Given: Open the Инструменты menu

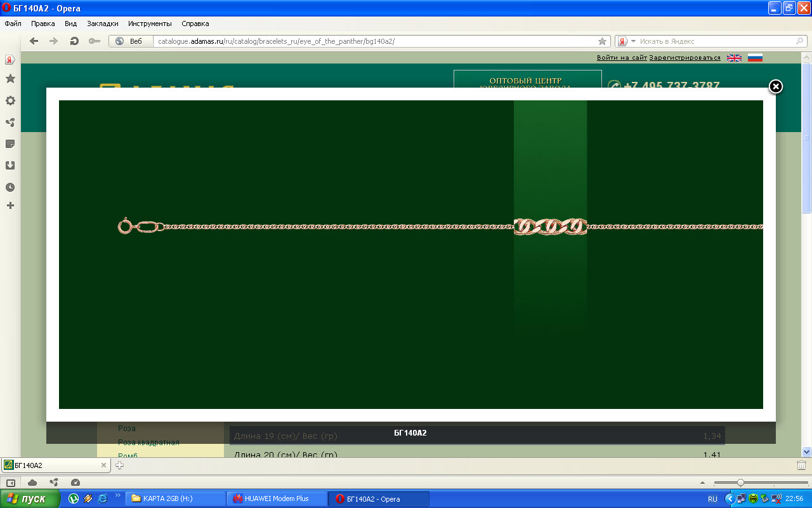Looking at the screenshot, I should point(150,23).
